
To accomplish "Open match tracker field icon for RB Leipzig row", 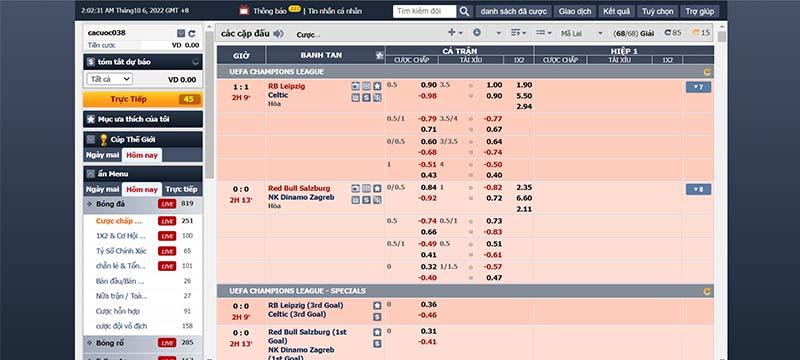I will 366,86.
